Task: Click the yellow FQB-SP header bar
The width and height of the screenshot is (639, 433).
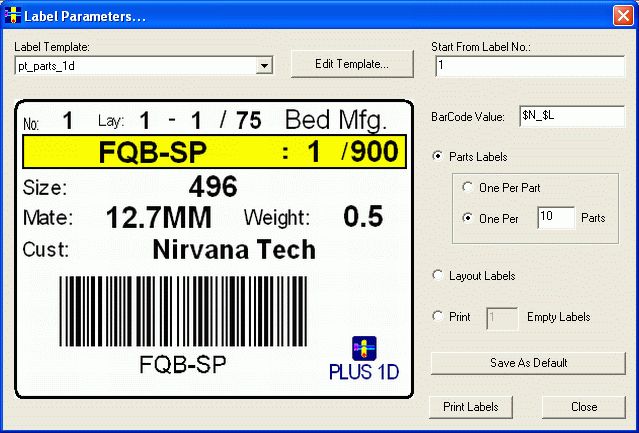Action: tap(214, 152)
